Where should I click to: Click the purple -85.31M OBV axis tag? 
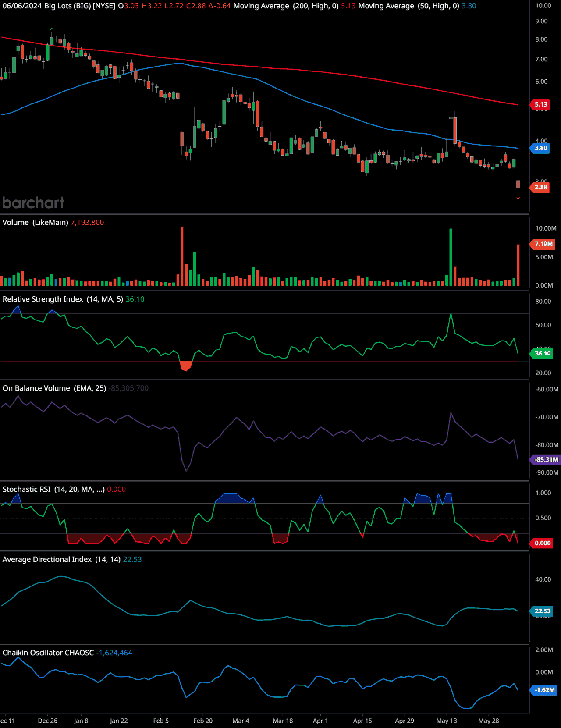click(x=545, y=460)
